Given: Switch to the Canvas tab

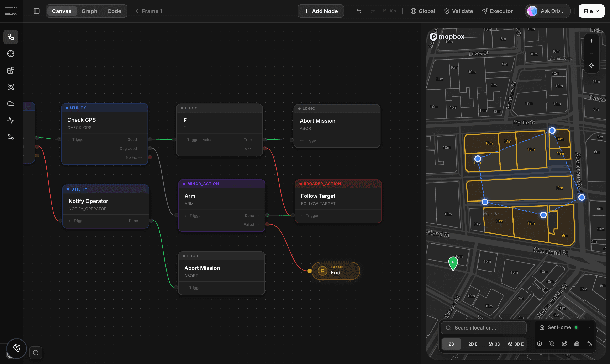Looking at the screenshot, I should coord(62,11).
